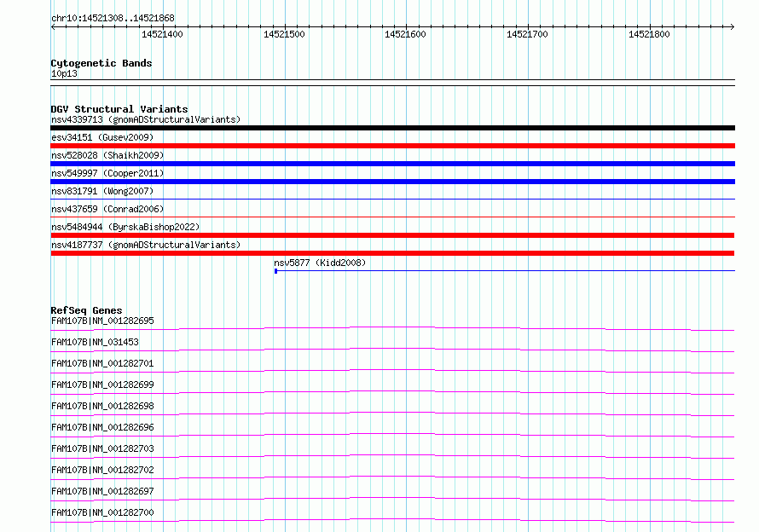Click the red bar under nsv5484944
This screenshot has width=759, height=532.
(392, 235)
